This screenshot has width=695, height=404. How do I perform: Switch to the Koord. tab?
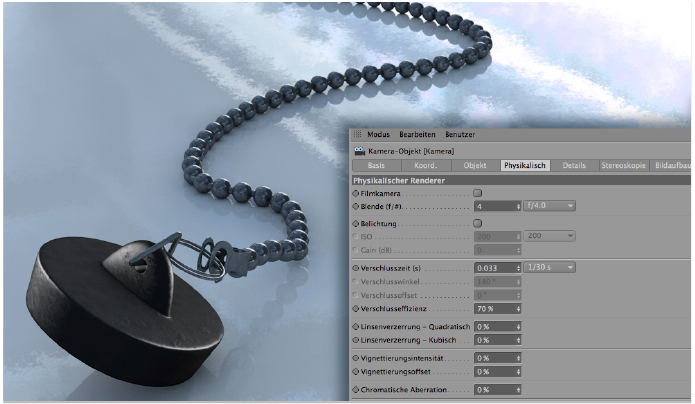[426, 165]
